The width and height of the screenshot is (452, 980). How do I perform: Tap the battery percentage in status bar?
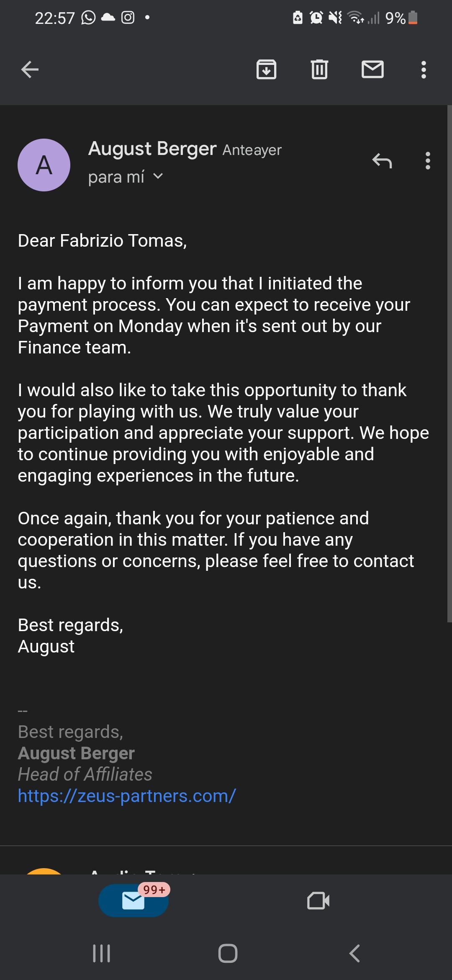tap(395, 18)
